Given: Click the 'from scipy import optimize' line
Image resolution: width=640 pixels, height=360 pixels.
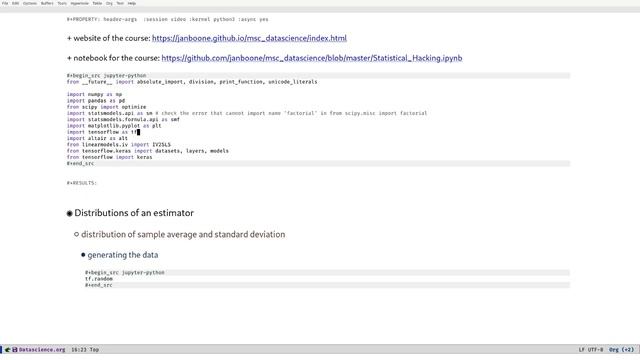Looking at the screenshot, I should [x=107, y=107].
